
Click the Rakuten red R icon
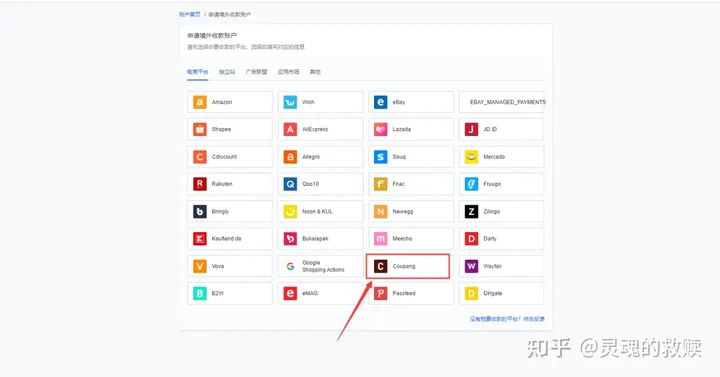point(199,184)
